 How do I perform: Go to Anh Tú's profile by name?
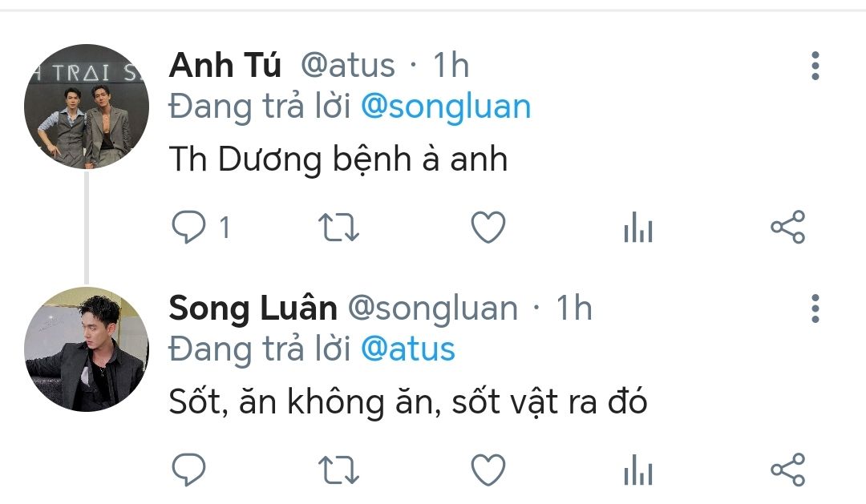coord(225,66)
